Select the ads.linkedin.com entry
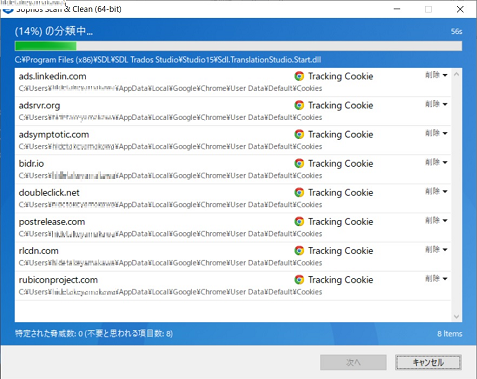Image resolution: width=477 pixels, height=379 pixels. (x=233, y=82)
